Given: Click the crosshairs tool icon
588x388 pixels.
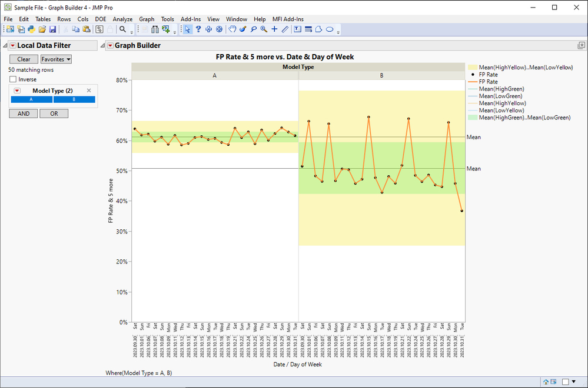Looking at the screenshot, I should point(274,29).
